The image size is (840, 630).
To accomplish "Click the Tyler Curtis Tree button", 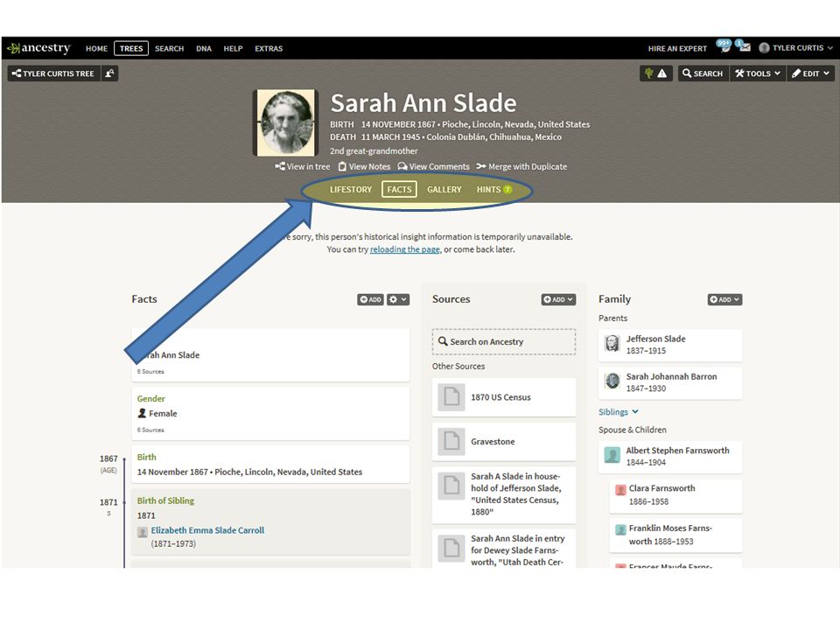I will (x=53, y=73).
